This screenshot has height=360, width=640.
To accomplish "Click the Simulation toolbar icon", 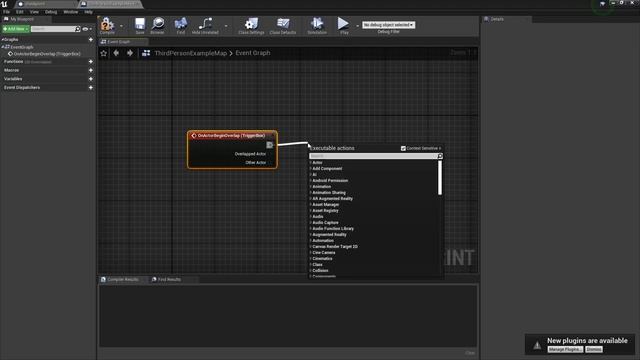I will (x=317, y=23).
